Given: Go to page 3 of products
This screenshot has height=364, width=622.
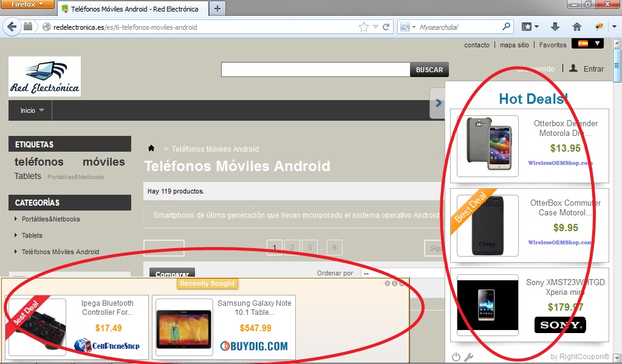Looking at the screenshot, I should coord(309,248).
